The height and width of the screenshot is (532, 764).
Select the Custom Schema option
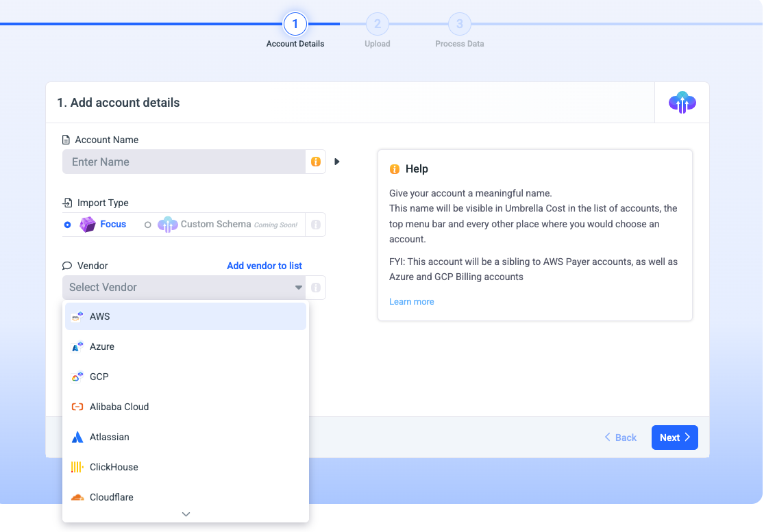[x=149, y=224]
